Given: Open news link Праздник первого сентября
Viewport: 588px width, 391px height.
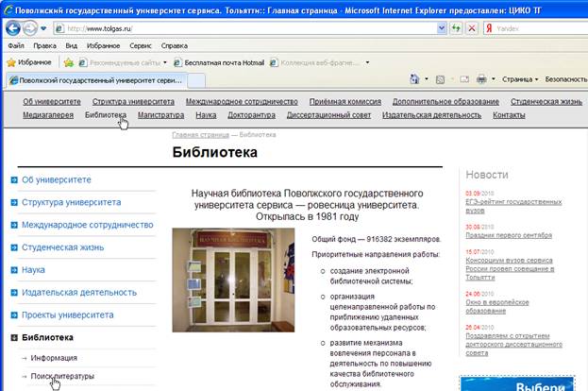Looking at the screenshot, I should click(x=509, y=235).
